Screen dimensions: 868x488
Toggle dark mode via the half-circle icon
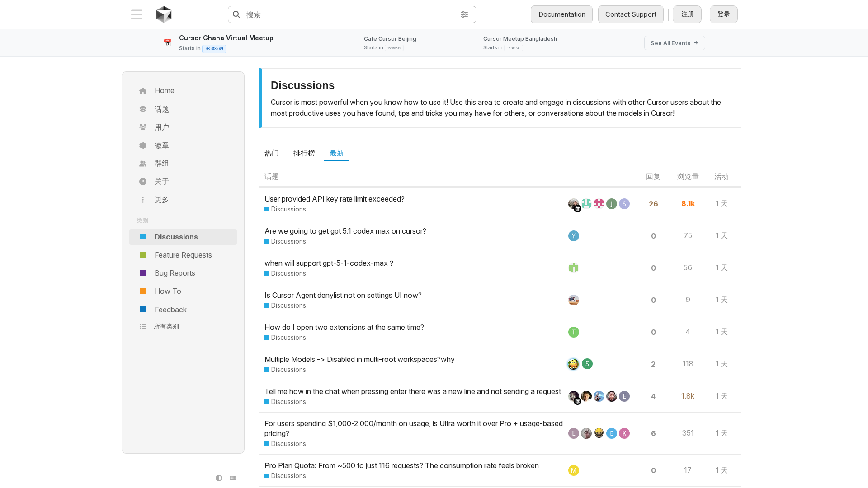(x=219, y=478)
